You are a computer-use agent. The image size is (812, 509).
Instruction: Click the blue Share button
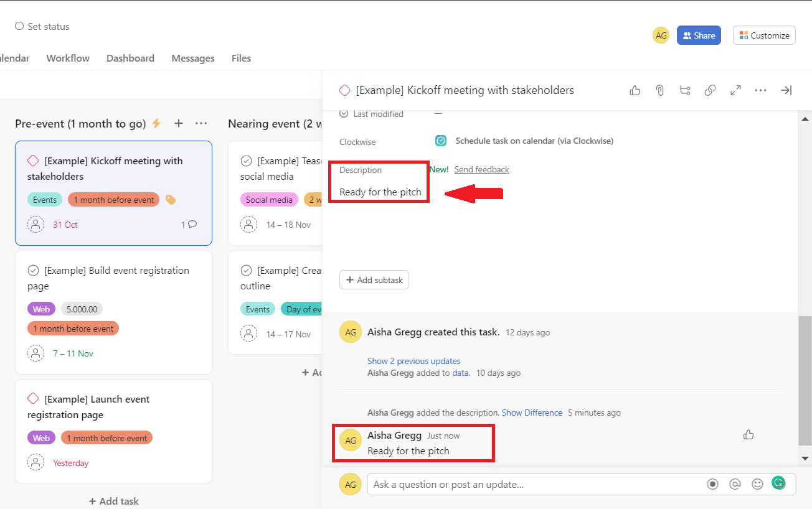pyautogui.click(x=699, y=35)
